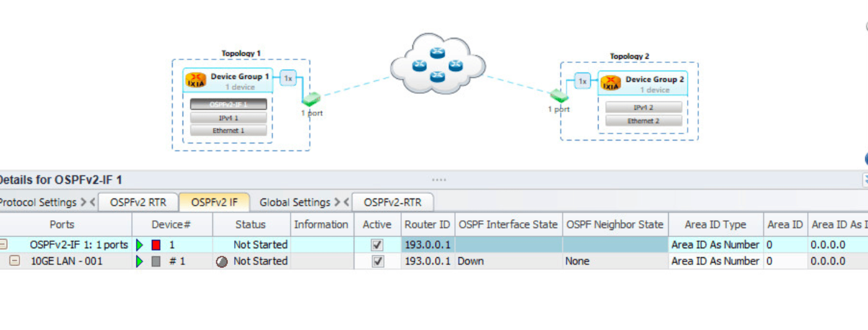Image resolution: width=868 pixels, height=330 pixels.
Task: Click Area ID As Number in 10GE LAN row
Action: 716,261
